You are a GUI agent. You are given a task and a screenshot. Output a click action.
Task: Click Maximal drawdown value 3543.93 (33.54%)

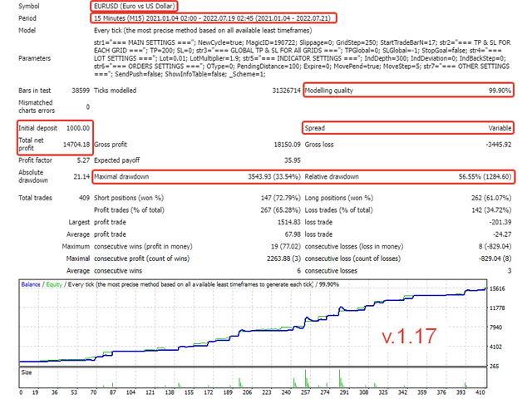(274, 177)
